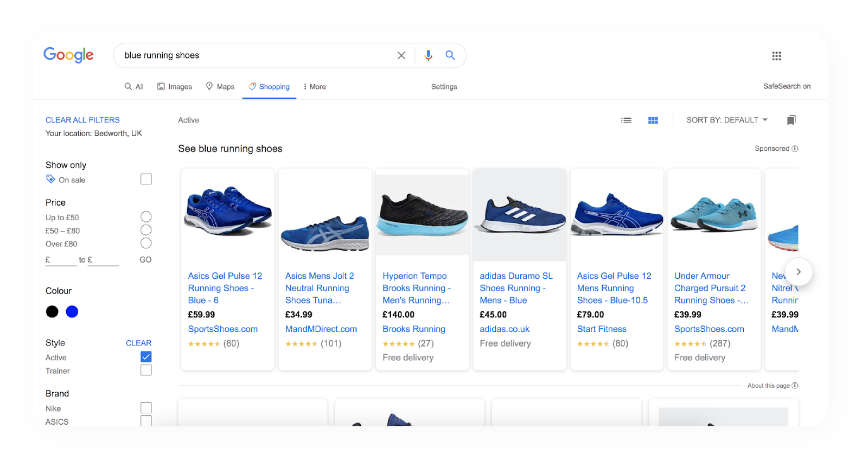Open the Google apps grid
Image resolution: width=868 pixels, height=467 pixels.
(x=777, y=56)
